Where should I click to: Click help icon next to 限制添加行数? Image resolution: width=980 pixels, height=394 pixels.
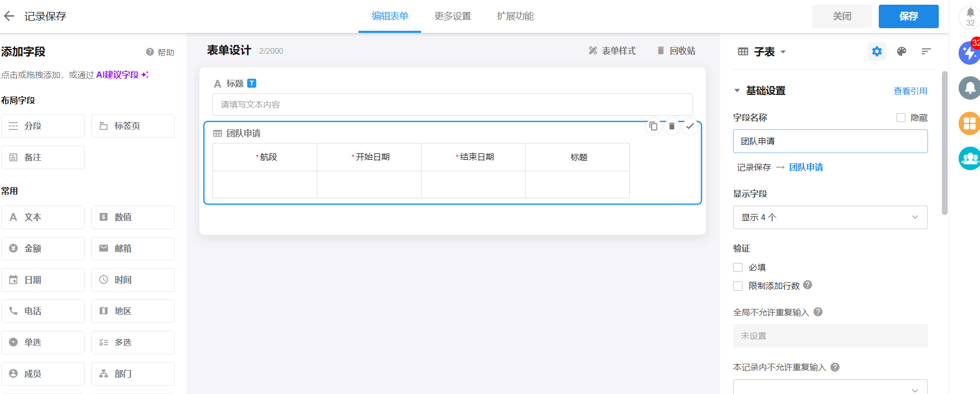(808, 285)
